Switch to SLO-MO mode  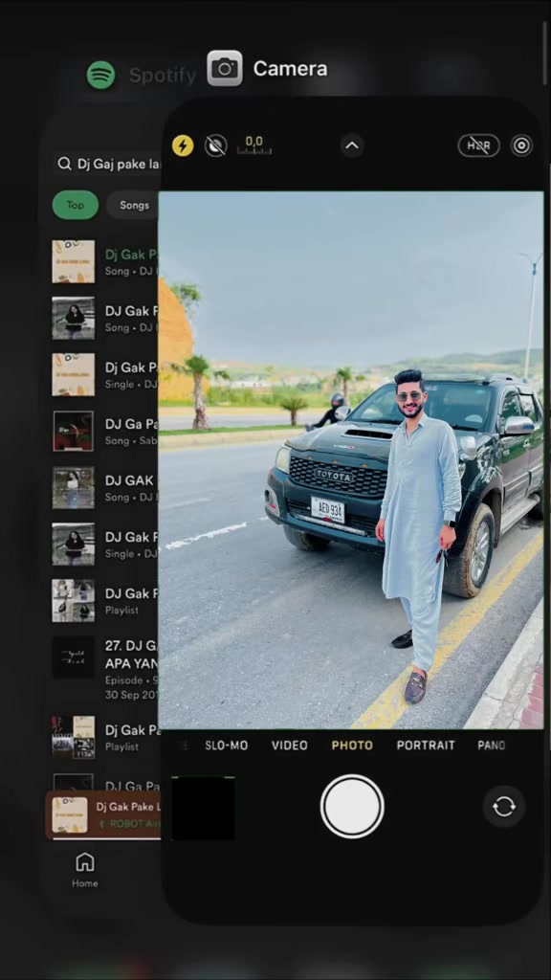point(226,746)
